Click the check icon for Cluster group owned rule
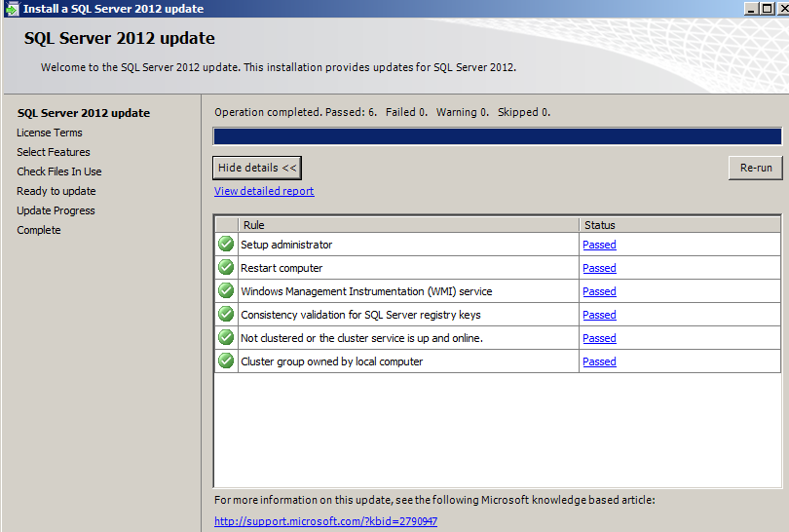The image size is (789, 532). 226,361
